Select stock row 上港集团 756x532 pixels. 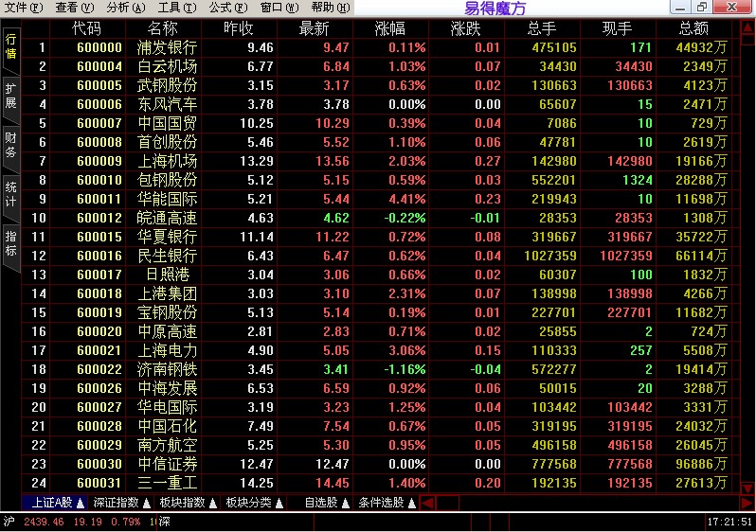coord(380,293)
